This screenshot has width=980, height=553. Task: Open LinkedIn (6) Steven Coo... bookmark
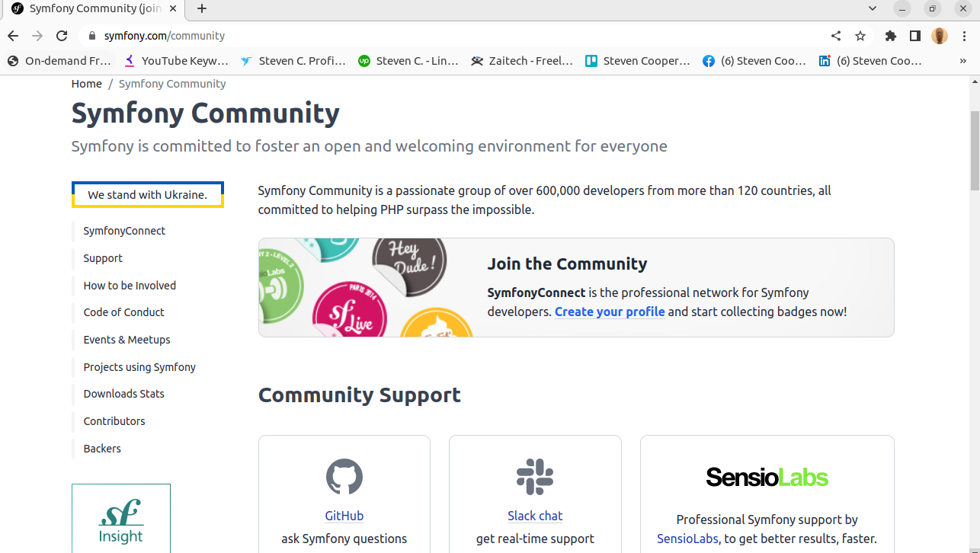pos(871,61)
